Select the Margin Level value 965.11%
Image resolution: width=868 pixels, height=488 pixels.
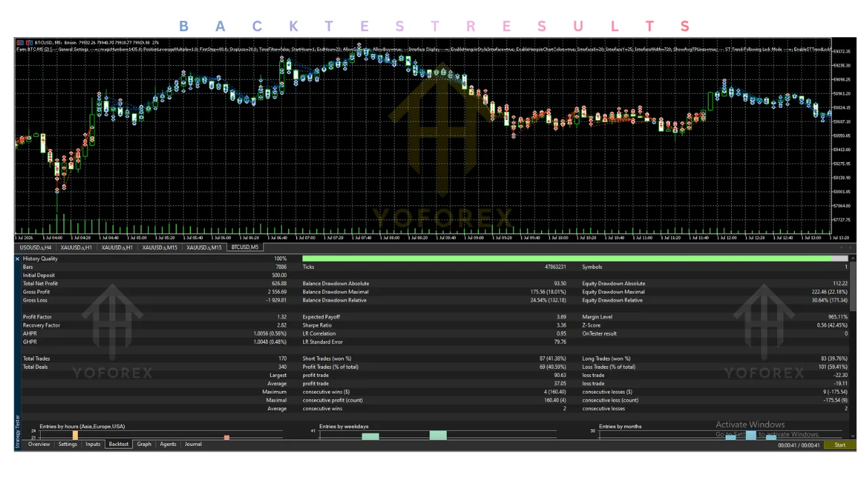[838, 317]
